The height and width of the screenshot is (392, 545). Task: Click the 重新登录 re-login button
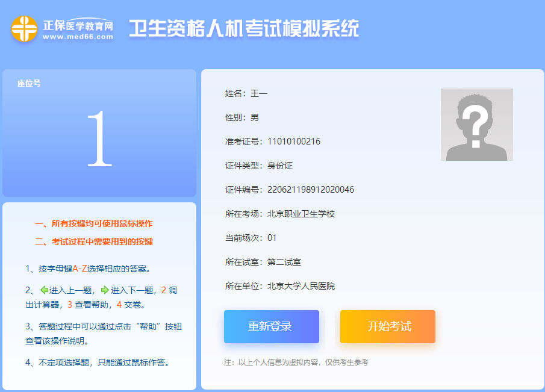click(x=272, y=326)
